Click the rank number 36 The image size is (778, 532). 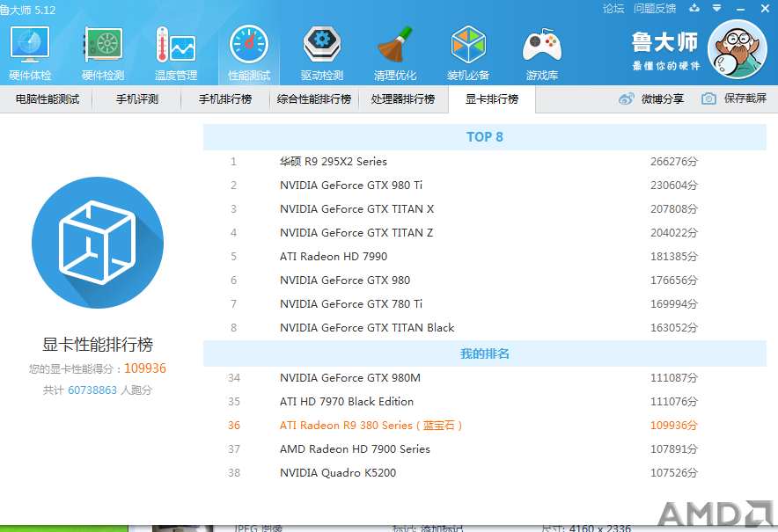point(234,426)
